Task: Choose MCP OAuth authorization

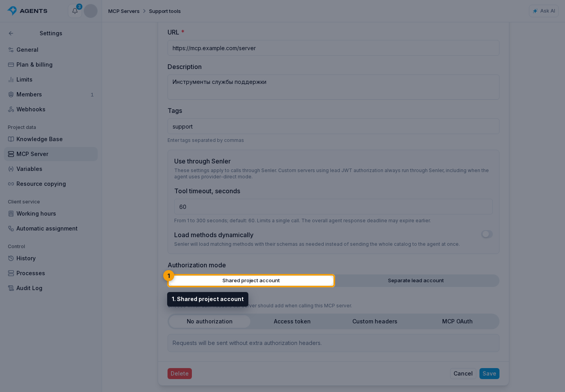Action: coord(457,321)
